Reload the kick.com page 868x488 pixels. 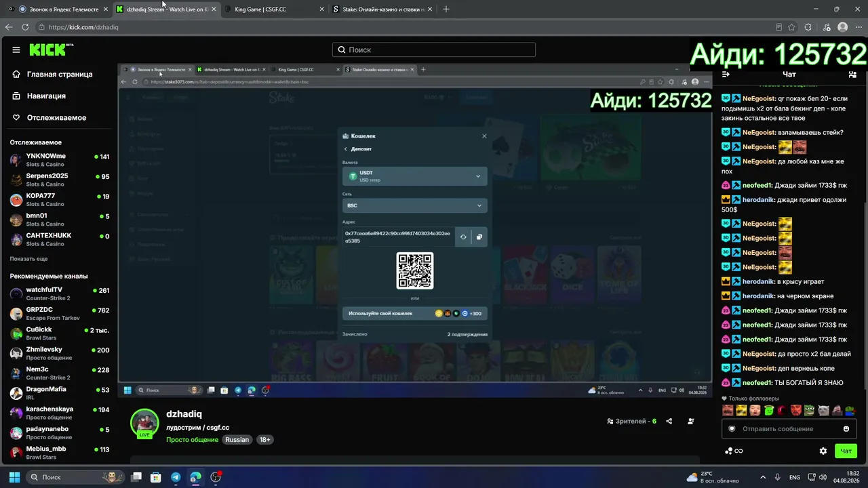[x=25, y=27]
